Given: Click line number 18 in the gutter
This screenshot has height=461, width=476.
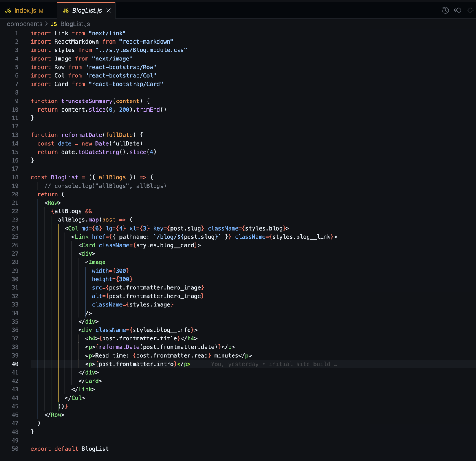Looking at the screenshot, I should click(x=15, y=177).
